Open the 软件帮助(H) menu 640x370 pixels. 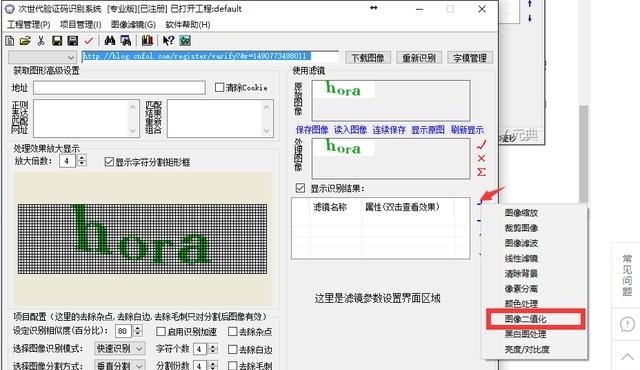pyautogui.click(x=188, y=24)
